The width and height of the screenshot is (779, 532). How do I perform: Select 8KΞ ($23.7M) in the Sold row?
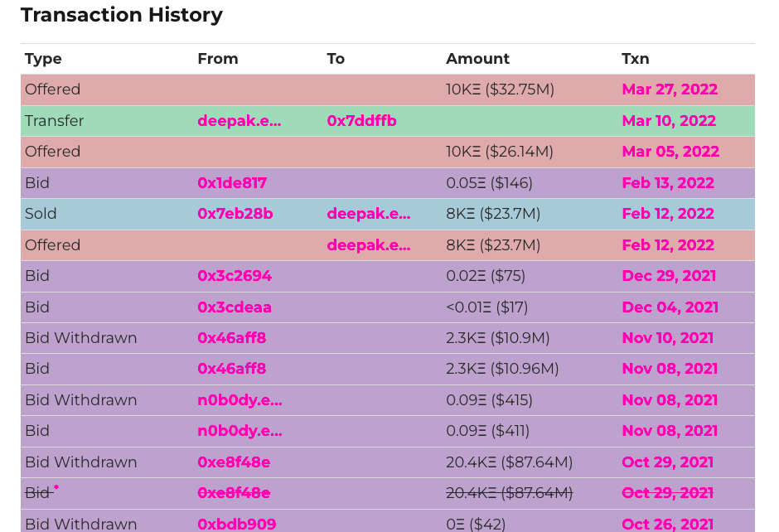[x=493, y=214]
